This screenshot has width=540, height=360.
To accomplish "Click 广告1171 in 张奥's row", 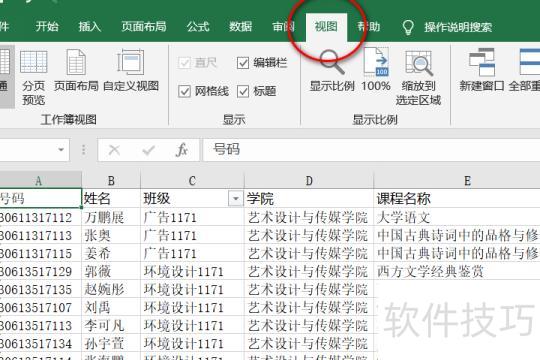I will (x=192, y=236).
